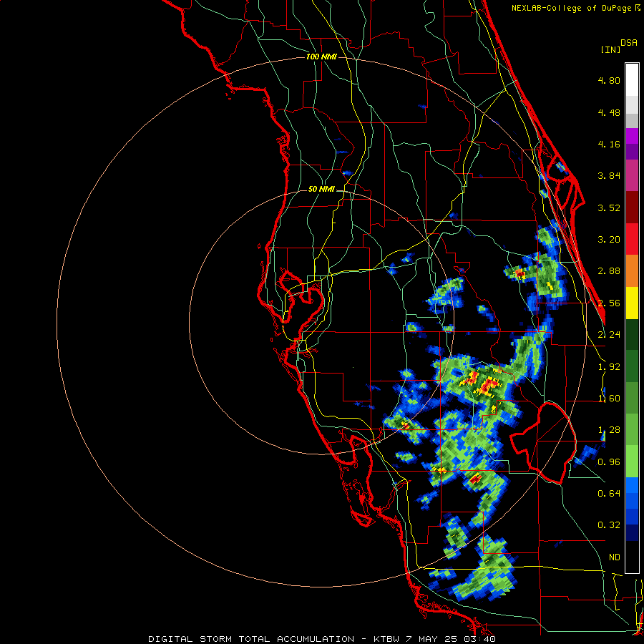
Task: Click the 3.20 legend value
Action: [609, 240]
